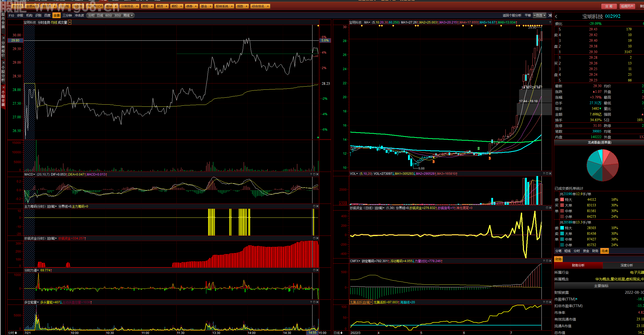The width and height of the screenshot is (644, 335).
Task: Switch chart period to 30分
Action: 117,15
